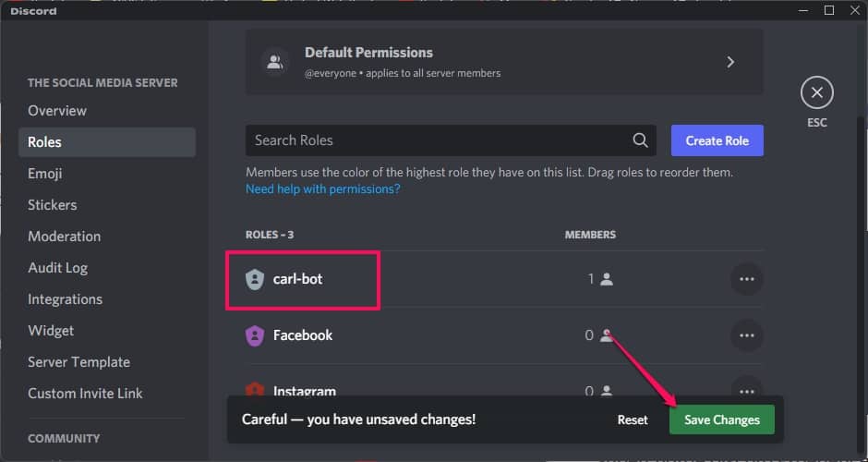Open the Overview settings tab
This screenshot has height=462, width=868.
(x=57, y=111)
